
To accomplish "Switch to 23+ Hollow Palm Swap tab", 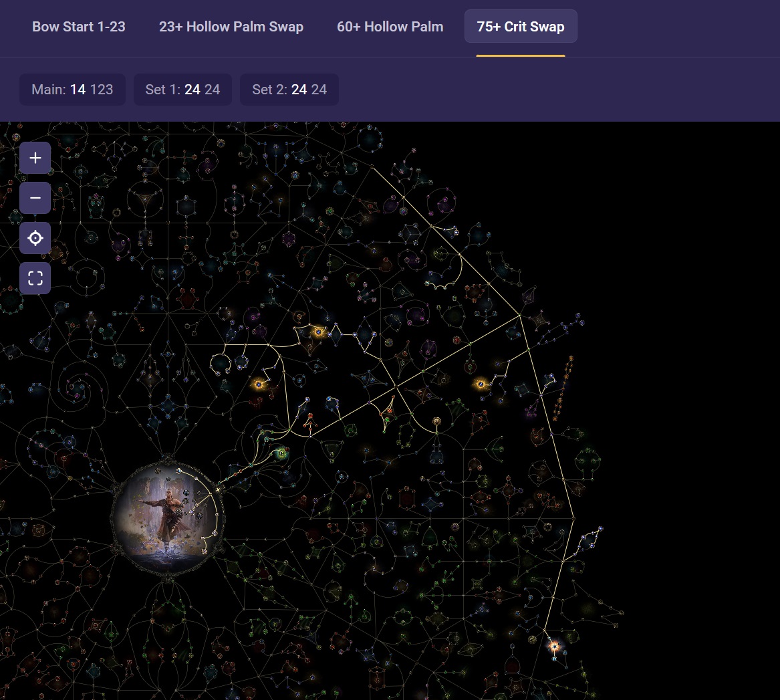I will (x=231, y=27).
